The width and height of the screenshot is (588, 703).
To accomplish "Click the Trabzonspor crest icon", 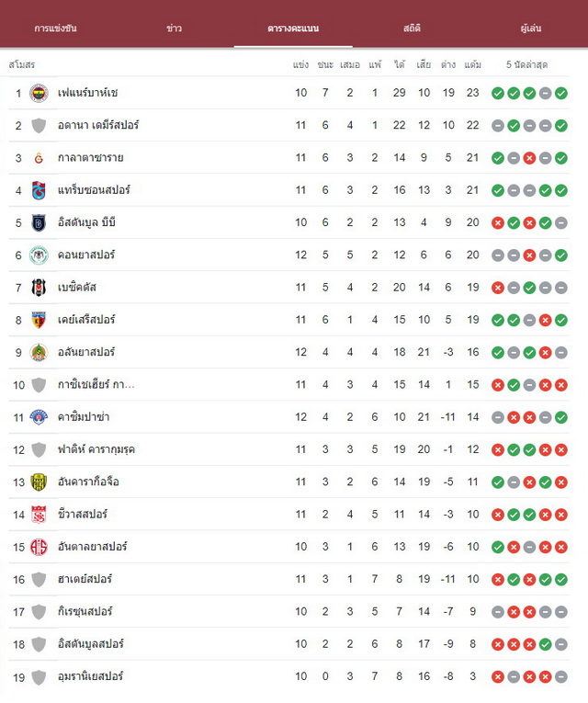I will pyautogui.click(x=39, y=190).
